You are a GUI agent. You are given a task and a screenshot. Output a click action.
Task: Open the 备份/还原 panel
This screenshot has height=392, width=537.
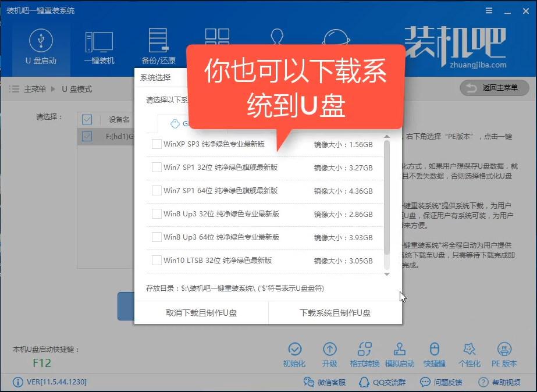(158, 44)
